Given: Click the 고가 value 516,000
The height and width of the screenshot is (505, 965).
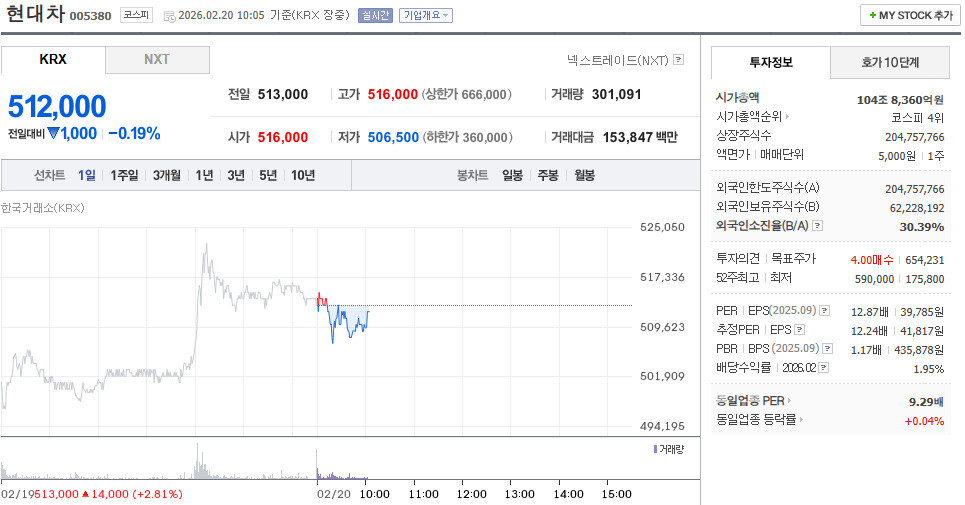Looking at the screenshot, I should 393,94.
